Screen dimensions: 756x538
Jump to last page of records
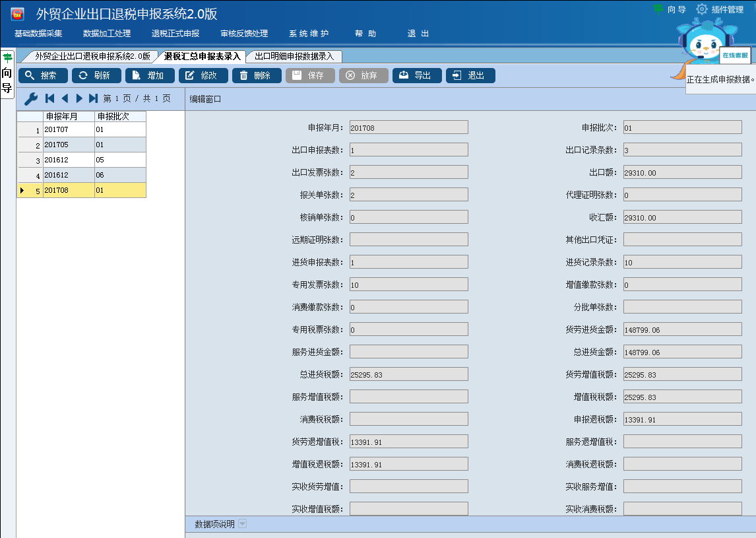pos(93,99)
